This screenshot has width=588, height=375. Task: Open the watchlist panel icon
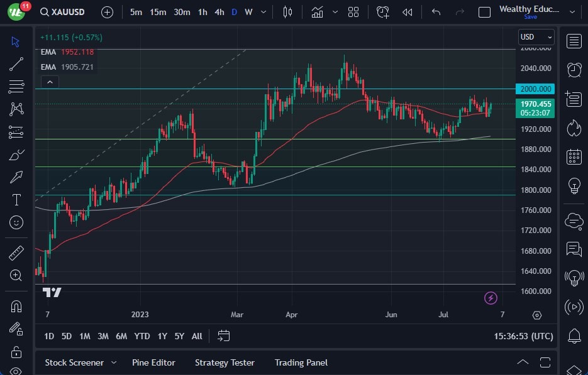click(574, 41)
